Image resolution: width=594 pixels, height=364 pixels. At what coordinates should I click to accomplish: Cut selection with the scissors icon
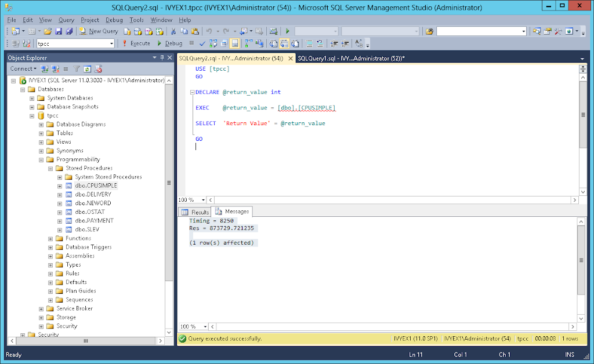point(173,31)
